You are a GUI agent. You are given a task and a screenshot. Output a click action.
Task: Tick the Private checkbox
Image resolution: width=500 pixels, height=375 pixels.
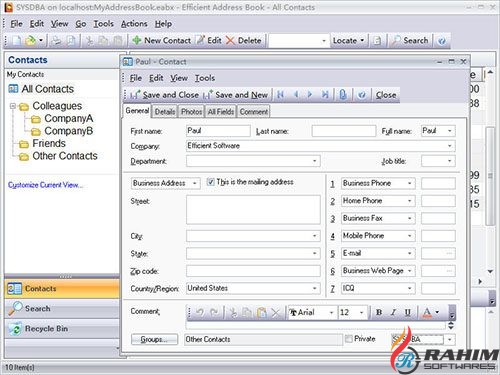point(349,339)
